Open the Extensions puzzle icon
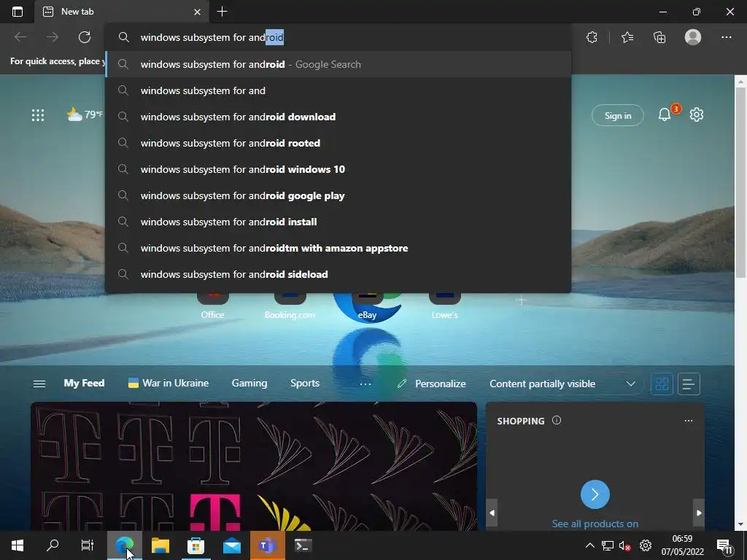The height and width of the screenshot is (560, 747). [592, 37]
